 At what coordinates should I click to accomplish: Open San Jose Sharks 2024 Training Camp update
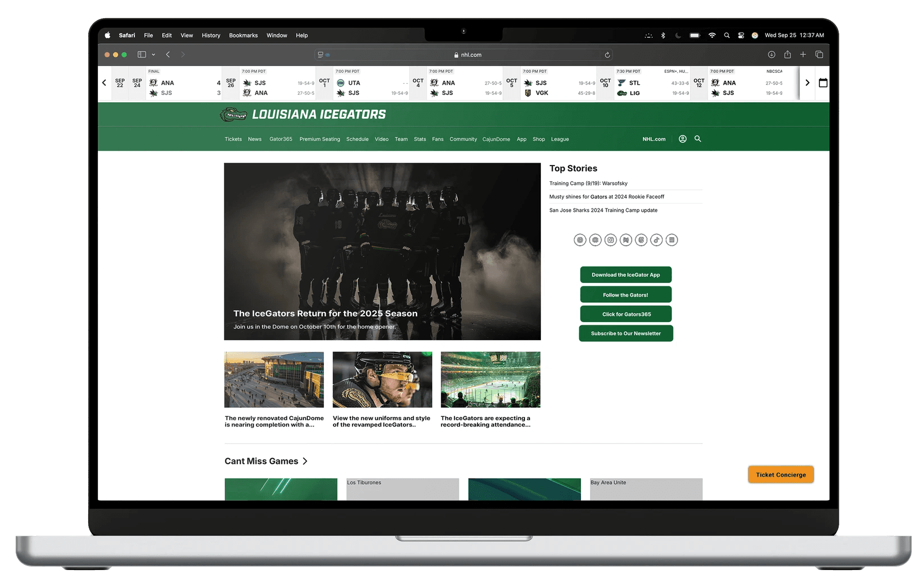(x=603, y=211)
